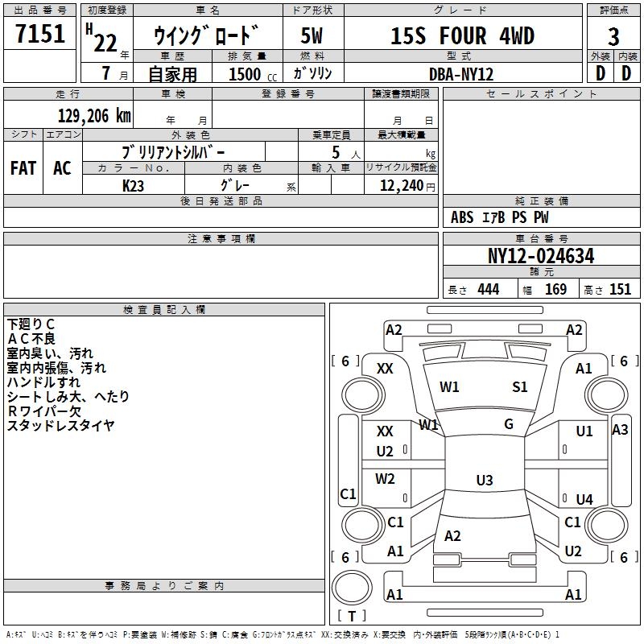This screenshot has width=644, height=644.
Task: Click the U3 dent marker on the roof
Action: point(484,481)
